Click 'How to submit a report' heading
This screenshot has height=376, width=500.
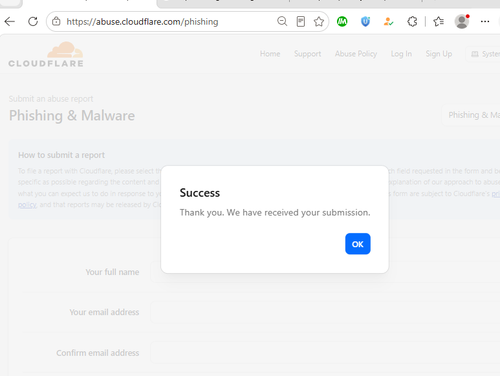point(61,155)
